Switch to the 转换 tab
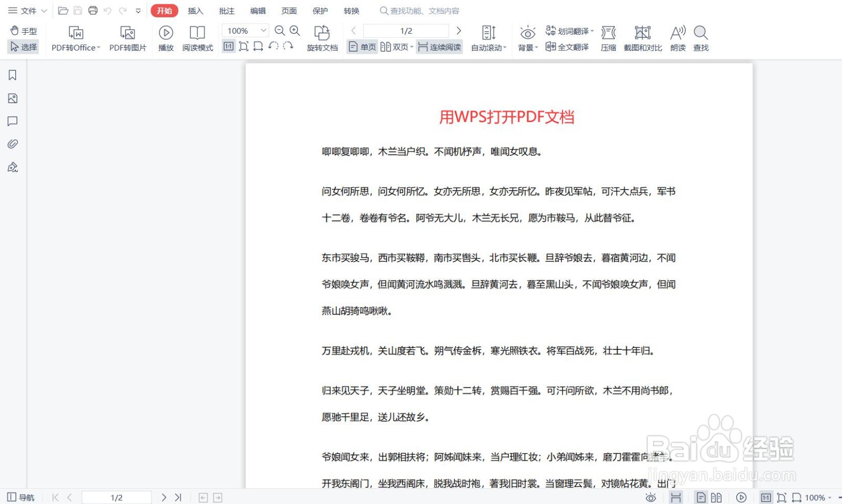842x504 pixels. pyautogui.click(x=352, y=11)
